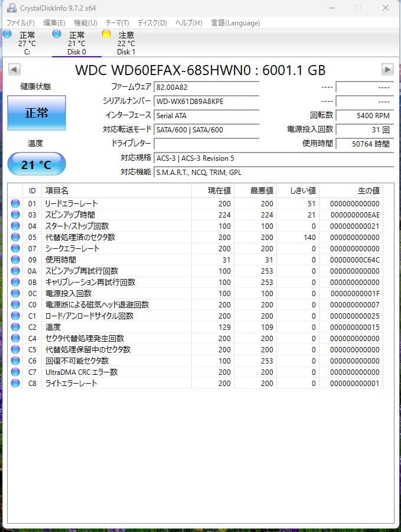Click the interface field Serial ATA

point(207,116)
